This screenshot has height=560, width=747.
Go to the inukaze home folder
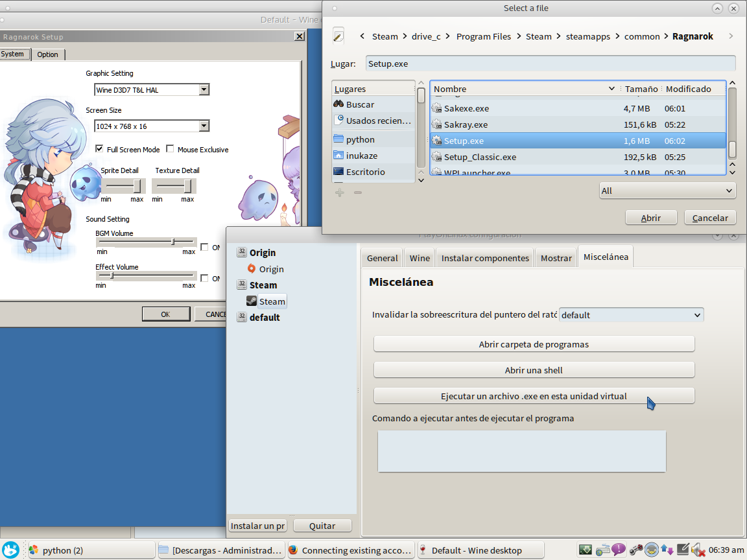(373, 156)
